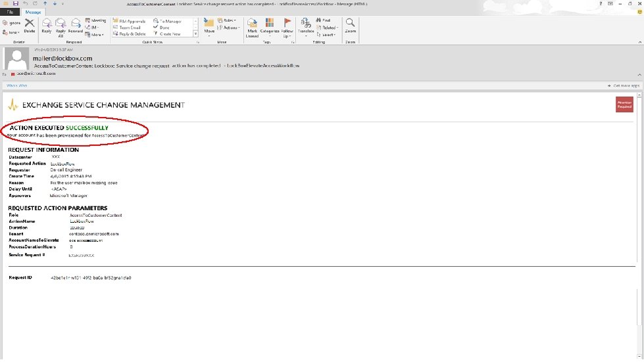The height and width of the screenshot is (362, 644).
Task: Click the smiley feedback icon
Action: tap(639, 12)
